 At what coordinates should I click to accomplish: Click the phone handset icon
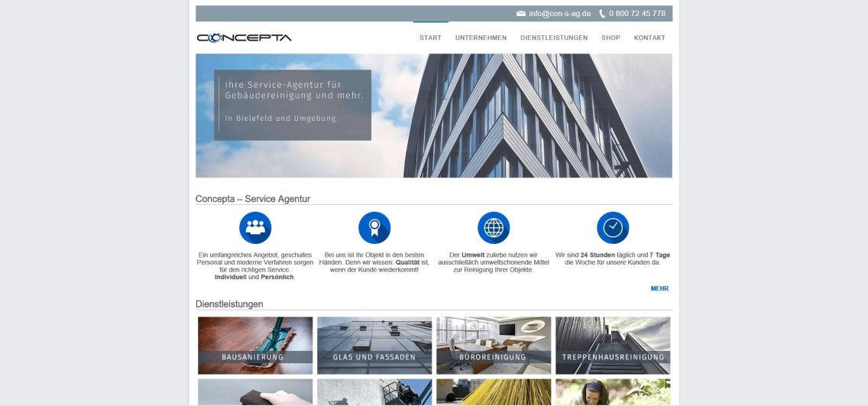[x=602, y=14]
